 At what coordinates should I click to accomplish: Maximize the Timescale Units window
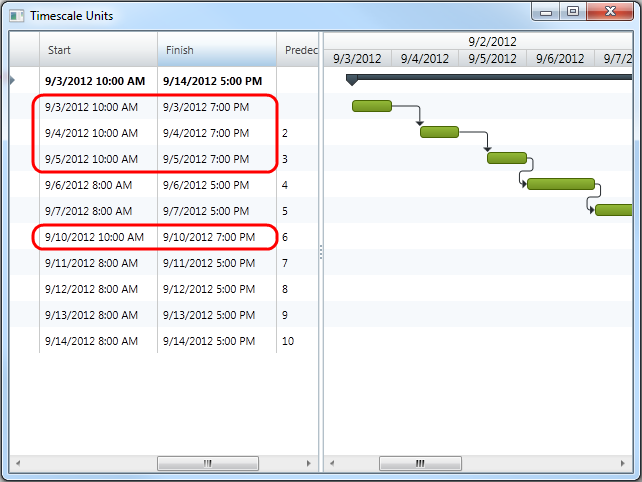[x=573, y=12]
